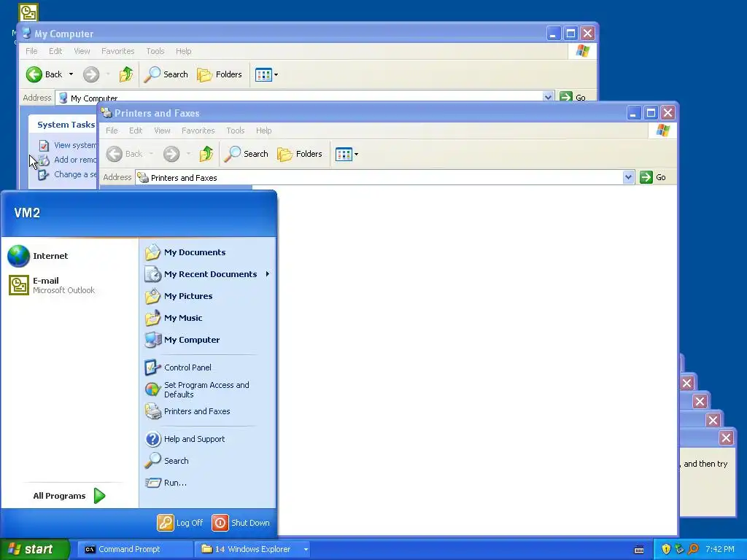The height and width of the screenshot is (560, 747).
Task: Expand address dropdown in My Computer window
Action: coord(548,97)
